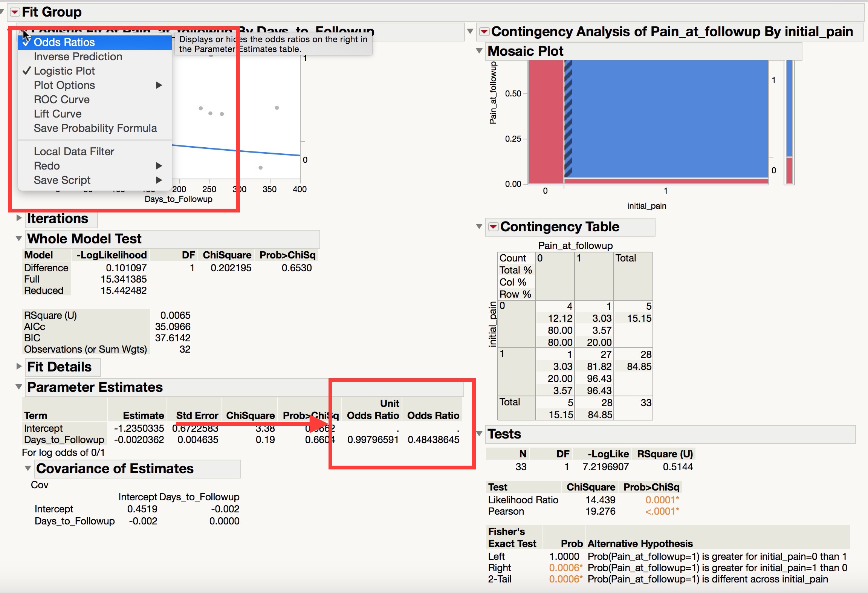
Task: Open Save Script submenu arrow
Action: 159,180
